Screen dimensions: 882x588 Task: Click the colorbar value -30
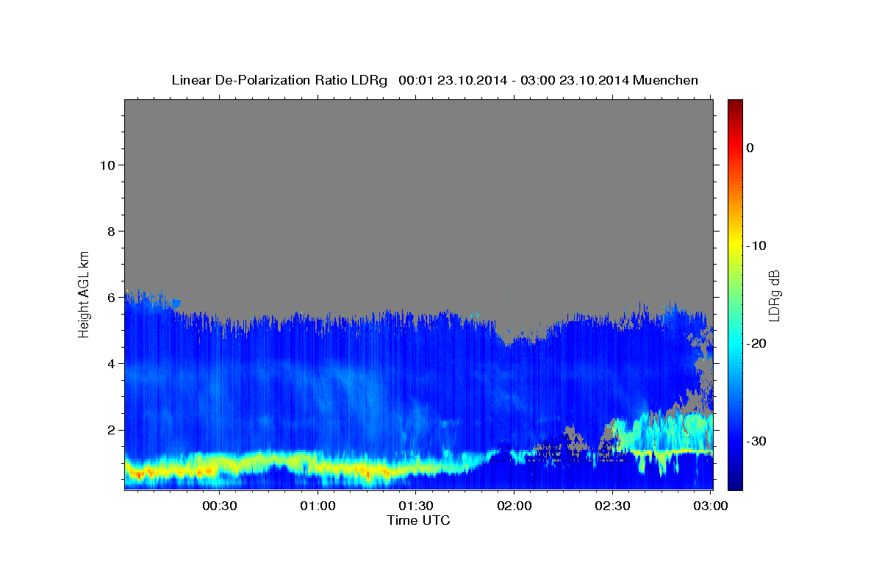pos(756,441)
